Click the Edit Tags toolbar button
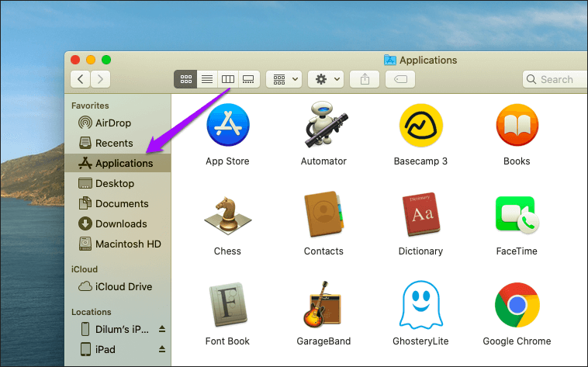 pyautogui.click(x=400, y=79)
